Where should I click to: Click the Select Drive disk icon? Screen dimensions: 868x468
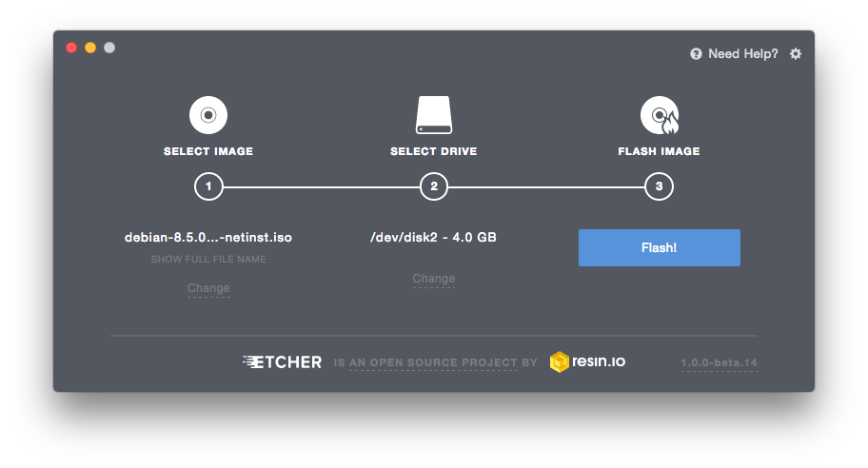click(x=433, y=116)
